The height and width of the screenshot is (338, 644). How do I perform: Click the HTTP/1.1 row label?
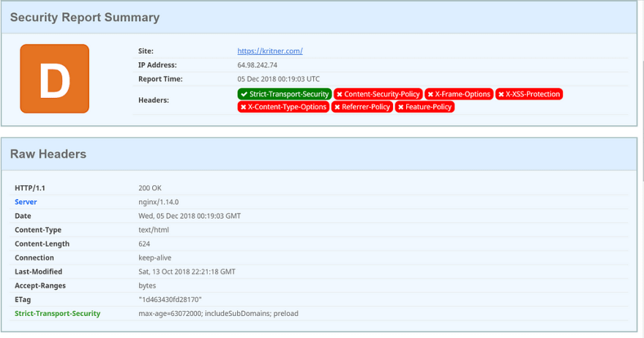(x=30, y=188)
